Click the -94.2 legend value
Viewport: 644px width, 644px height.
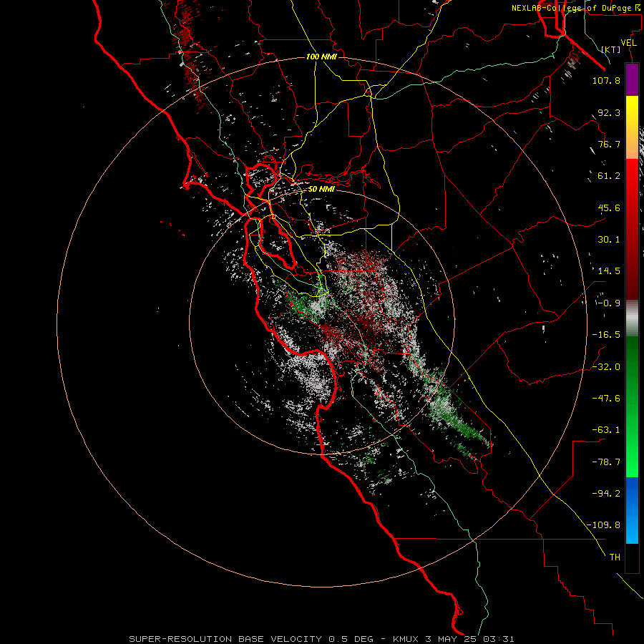(x=606, y=494)
